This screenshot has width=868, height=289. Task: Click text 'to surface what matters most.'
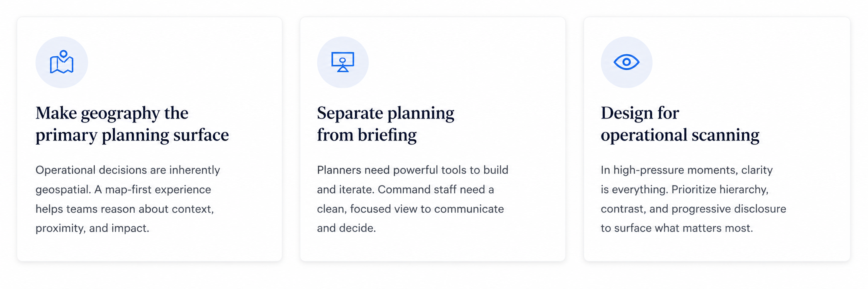[x=677, y=228]
